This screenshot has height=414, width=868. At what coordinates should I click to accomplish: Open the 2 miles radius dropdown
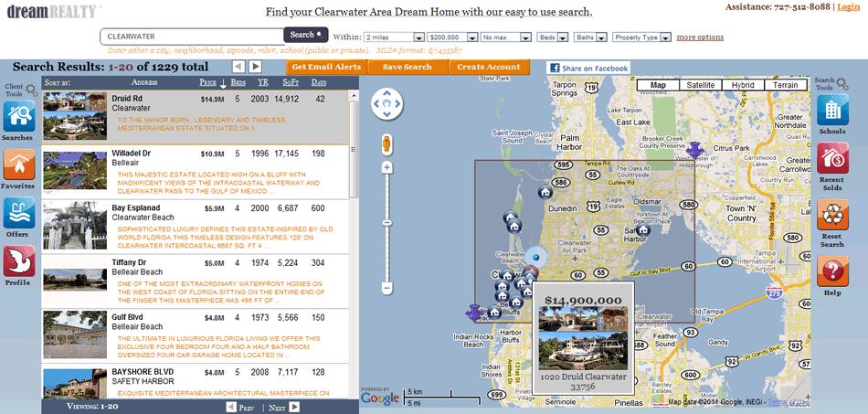(x=394, y=37)
